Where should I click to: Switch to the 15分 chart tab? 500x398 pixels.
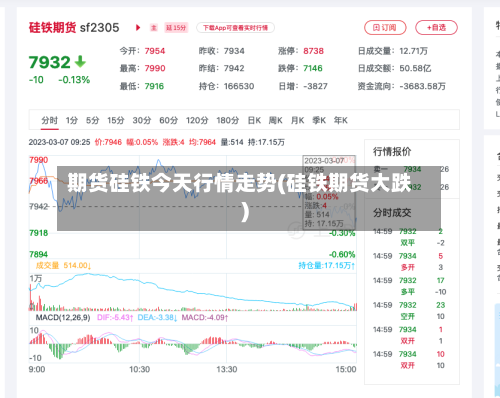tap(116, 120)
